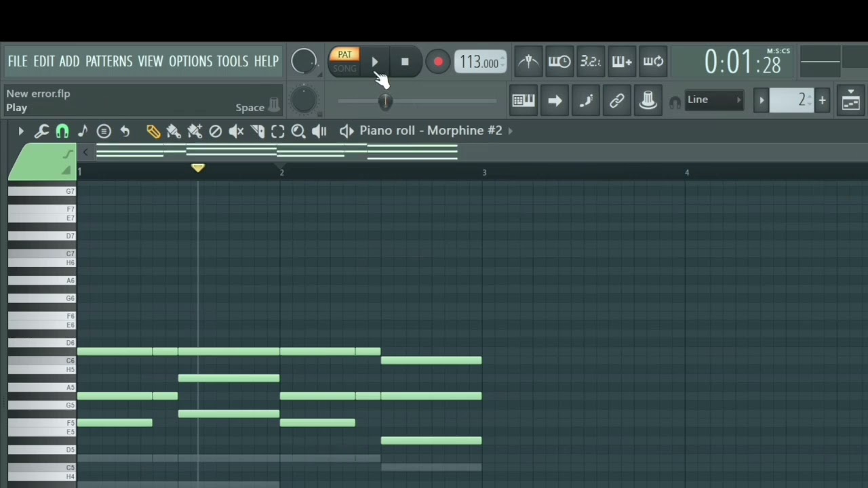Screen dimensions: 868x488
Task: Toggle the red Record button
Action: [x=438, y=62]
